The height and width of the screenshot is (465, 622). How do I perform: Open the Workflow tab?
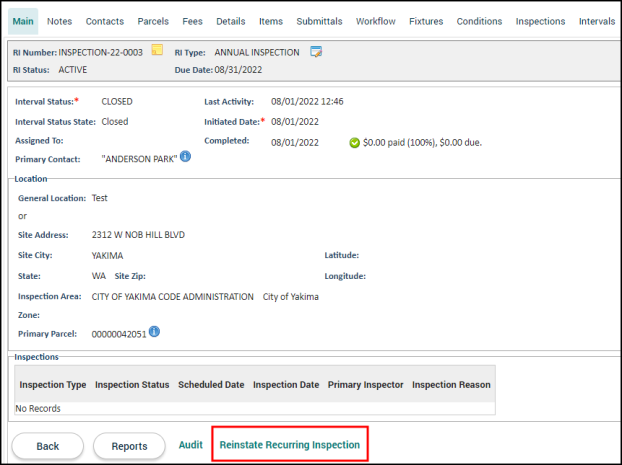[376, 21]
